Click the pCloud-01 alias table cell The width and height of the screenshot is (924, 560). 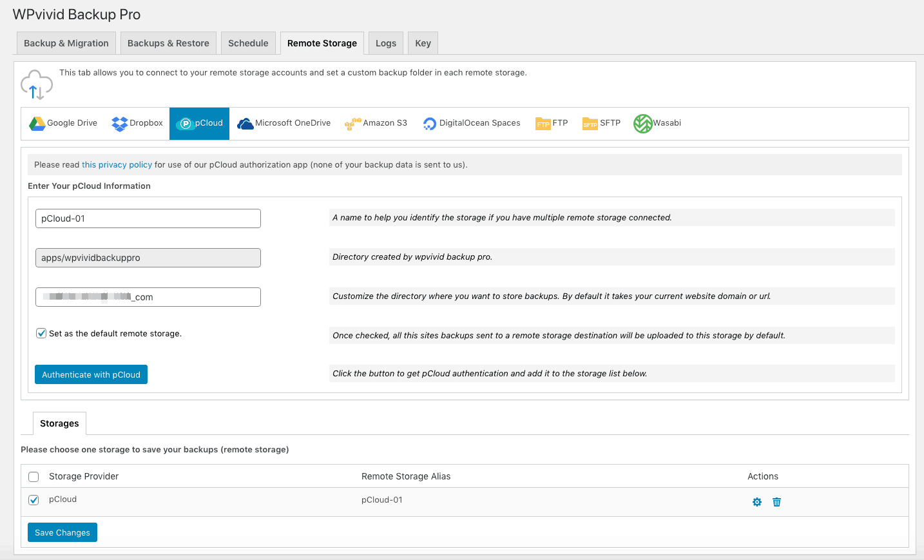[x=382, y=500]
